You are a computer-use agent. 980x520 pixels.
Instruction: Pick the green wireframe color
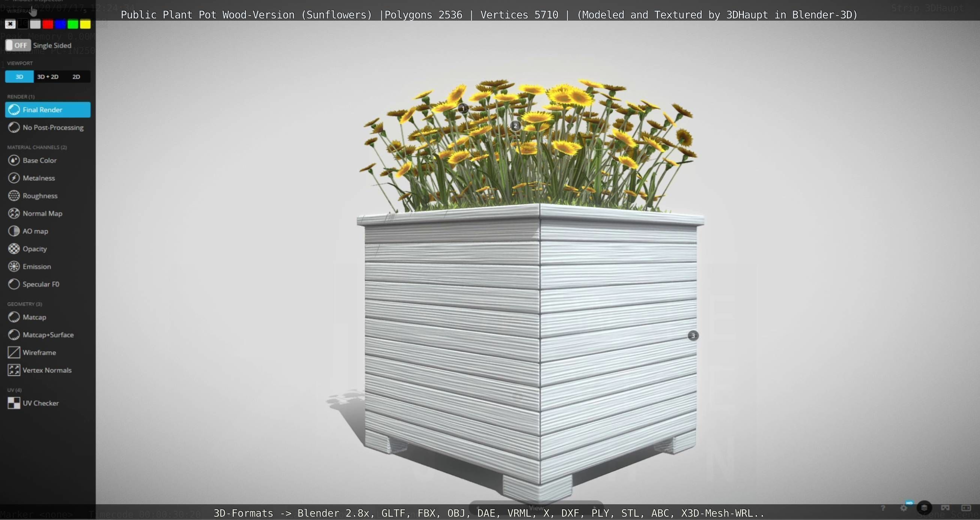pos(73,24)
